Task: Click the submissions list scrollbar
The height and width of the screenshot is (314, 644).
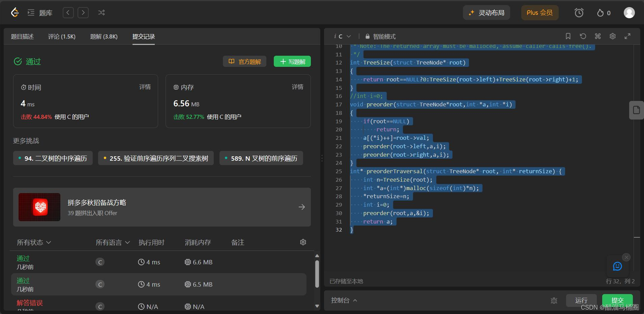Action: point(317,274)
